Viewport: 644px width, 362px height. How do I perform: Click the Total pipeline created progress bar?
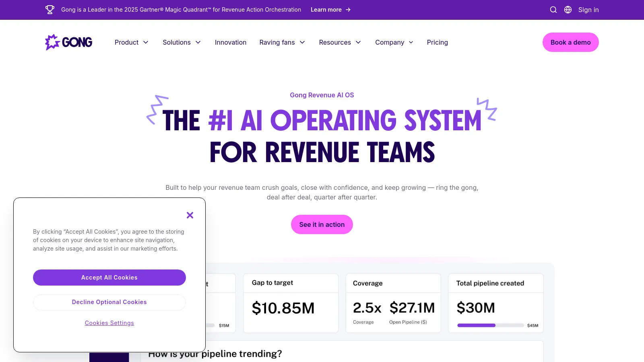click(x=490, y=325)
